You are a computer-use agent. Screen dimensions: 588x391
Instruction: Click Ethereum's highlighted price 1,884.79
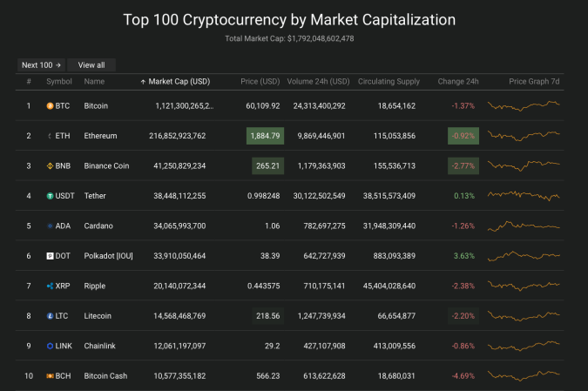pos(265,136)
